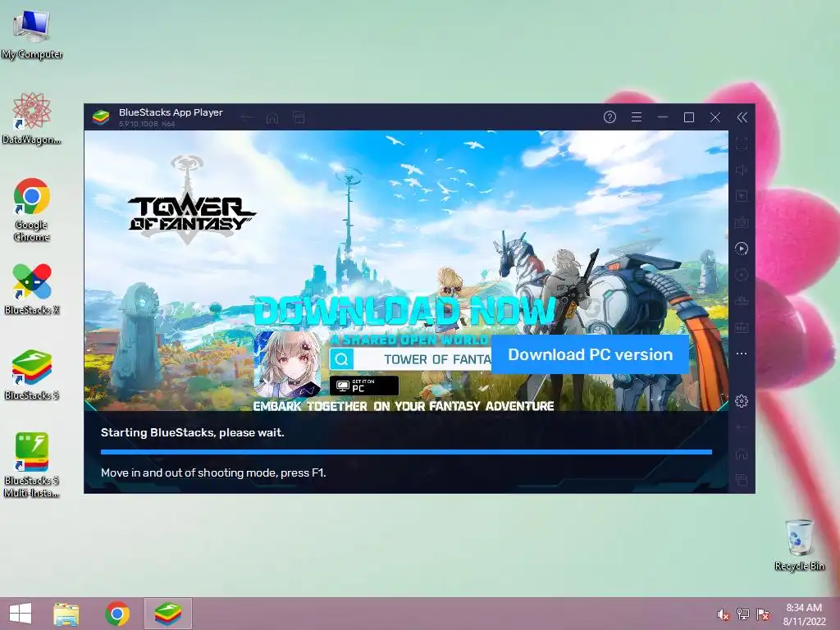Viewport: 840px width, 630px height.
Task: Open BlueStacks help question-mark icon
Action: pyautogui.click(x=609, y=117)
